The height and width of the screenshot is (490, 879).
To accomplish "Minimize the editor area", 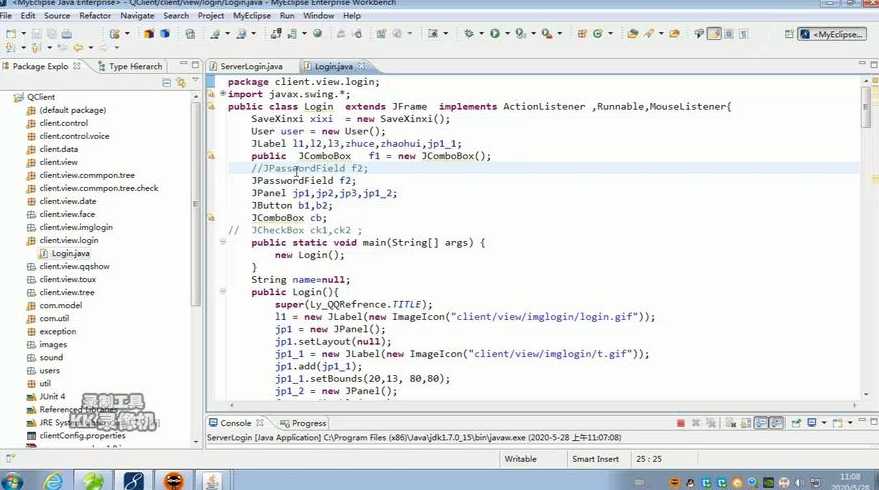I will coord(862,64).
